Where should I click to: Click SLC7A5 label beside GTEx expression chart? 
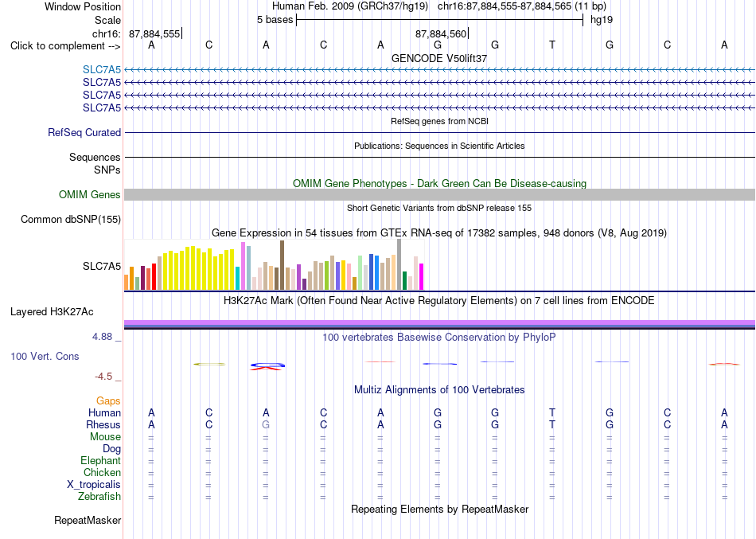tap(102, 267)
